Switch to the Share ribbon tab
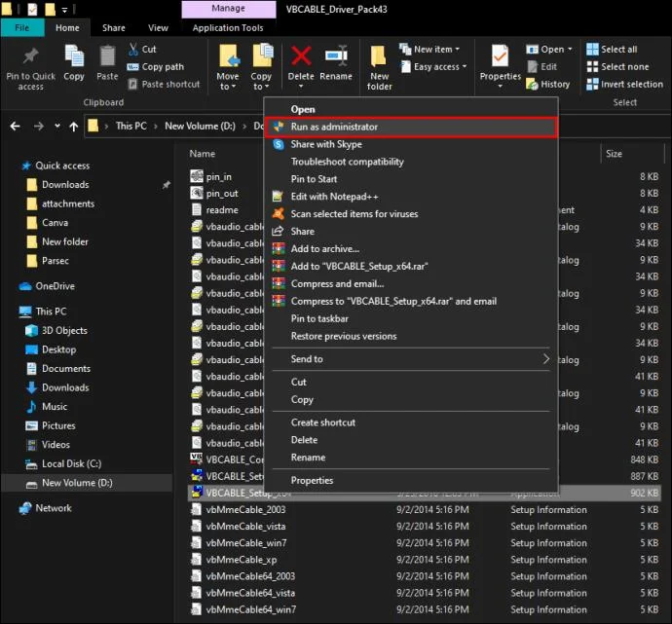 [x=114, y=28]
